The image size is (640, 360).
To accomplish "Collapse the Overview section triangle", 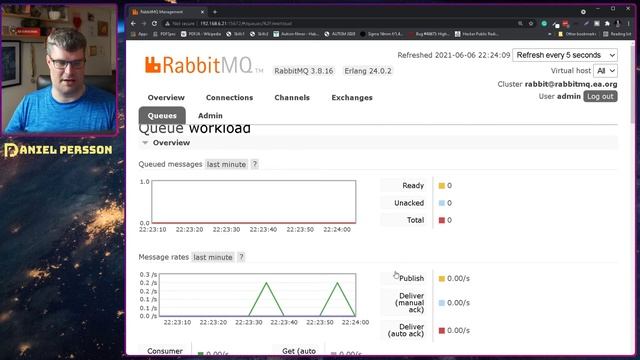I will pos(145,143).
